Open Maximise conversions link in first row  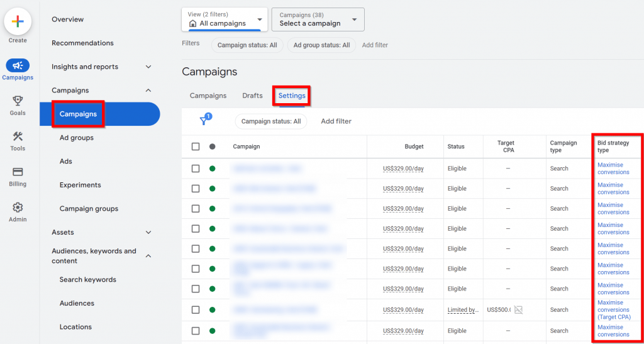tap(613, 169)
